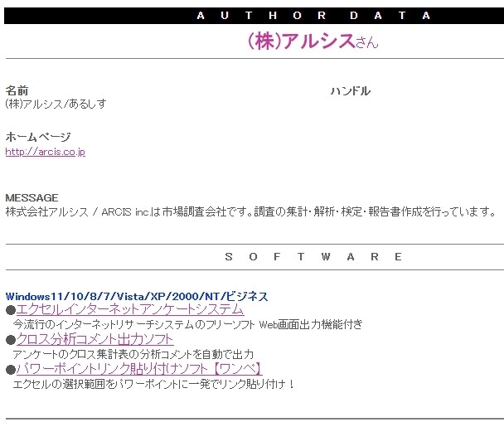The width and height of the screenshot is (504, 427).
Task: Click the Windows11/10/8/7/Vista/XP/2000/NT/ビジネス category heading
Action: pyautogui.click(x=137, y=296)
